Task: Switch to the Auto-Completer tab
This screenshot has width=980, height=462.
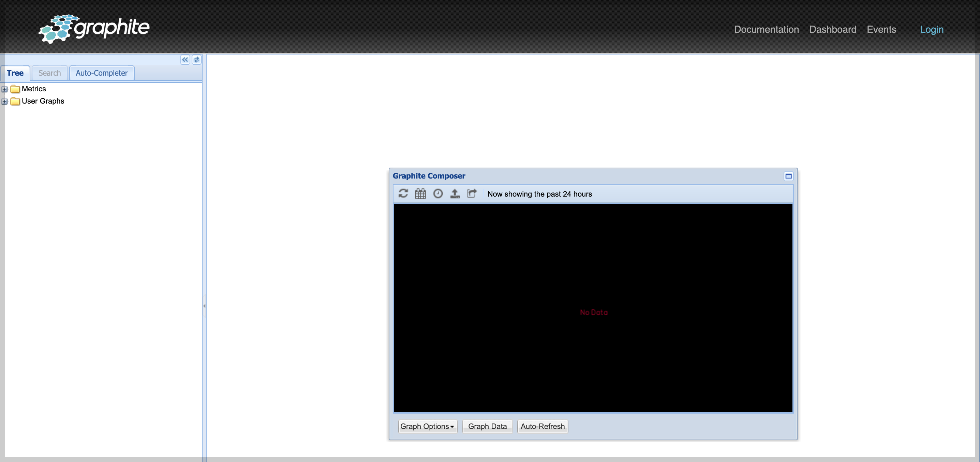Action: [102, 73]
